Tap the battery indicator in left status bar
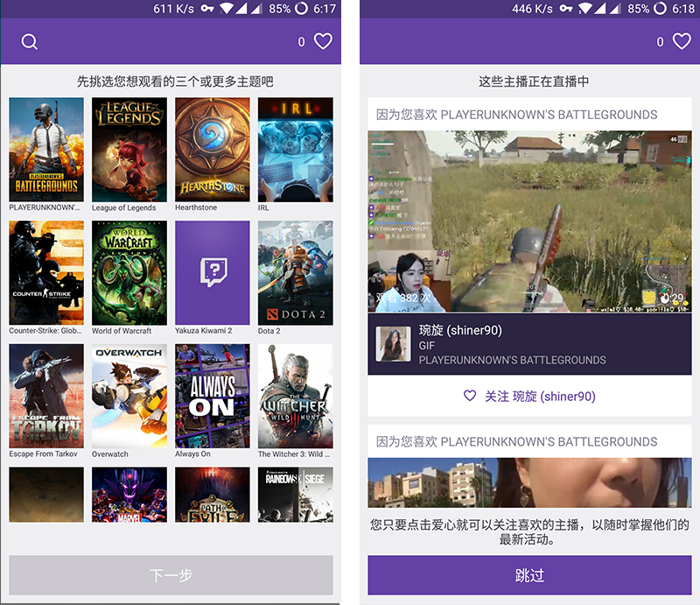This screenshot has height=605, width=700. 302,9
